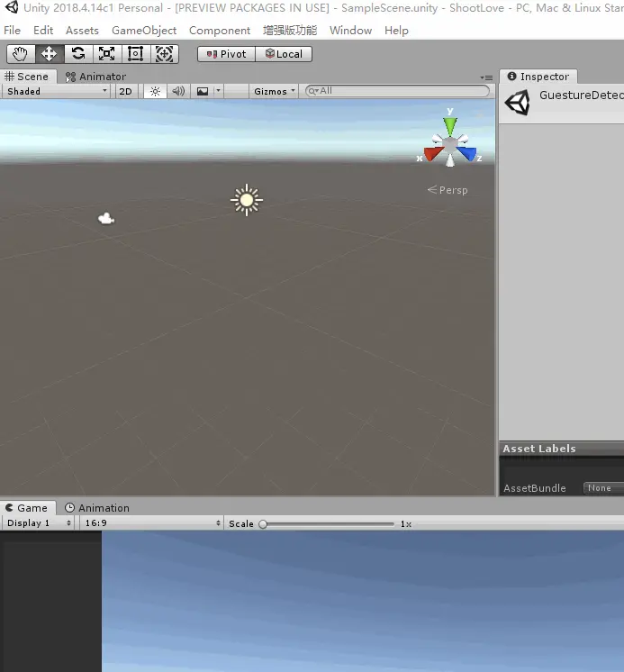This screenshot has height=672, width=624.
Task: Open the GameObject menu
Action: click(144, 31)
